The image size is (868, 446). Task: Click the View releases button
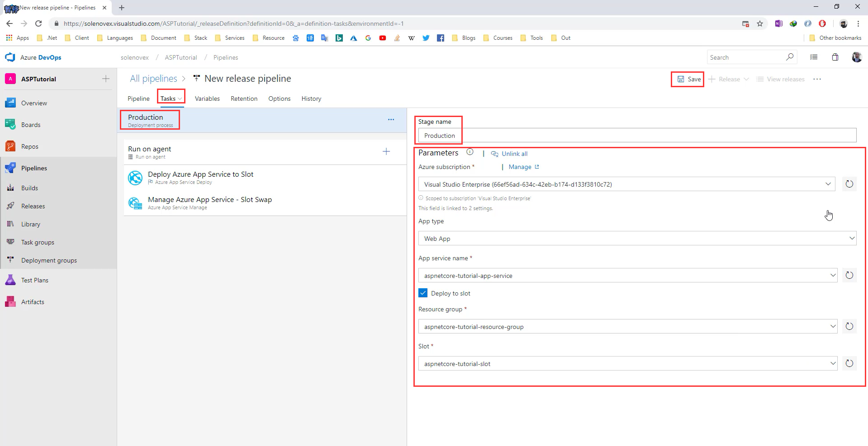click(x=781, y=79)
